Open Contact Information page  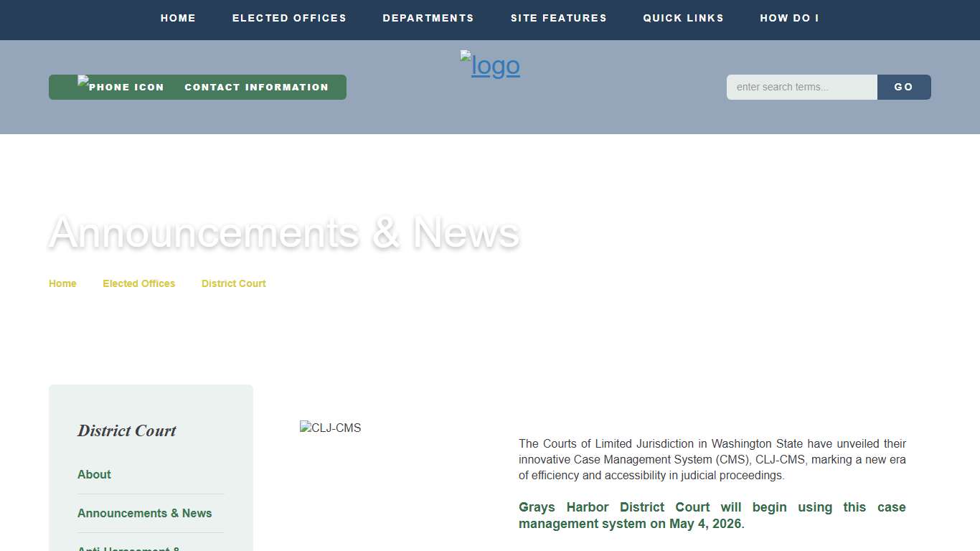pos(256,87)
